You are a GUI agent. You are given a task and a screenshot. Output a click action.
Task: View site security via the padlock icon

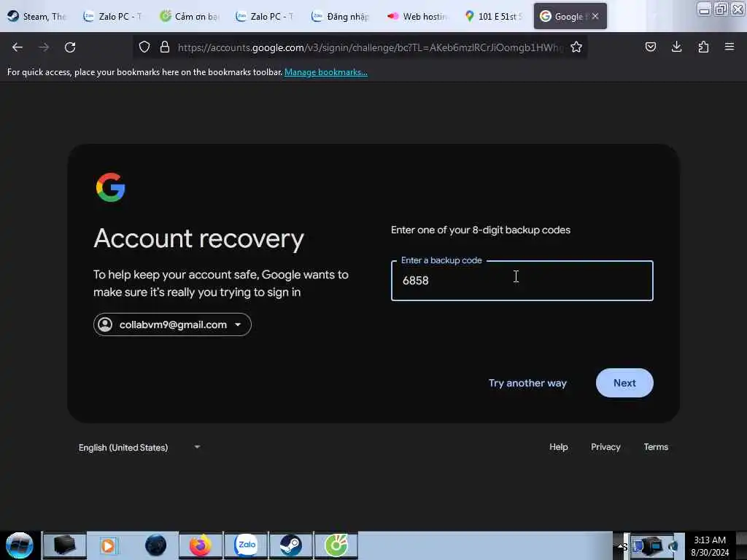[x=165, y=47]
